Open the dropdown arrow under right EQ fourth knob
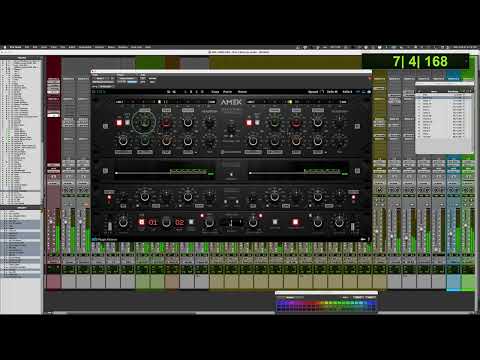The width and height of the screenshot is (480, 360). click(326, 152)
